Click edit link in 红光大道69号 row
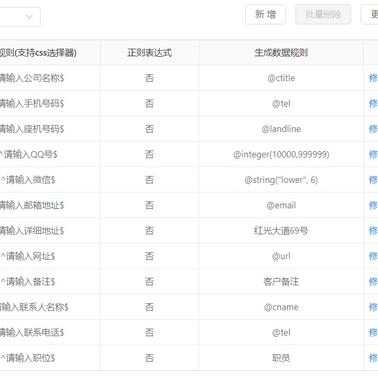The height and width of the screenshot is (378, 378). pos(373,231)
